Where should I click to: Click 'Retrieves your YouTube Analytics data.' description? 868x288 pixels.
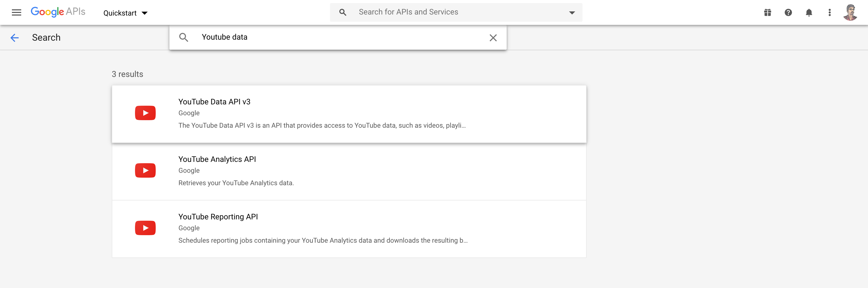click(236, 183)
